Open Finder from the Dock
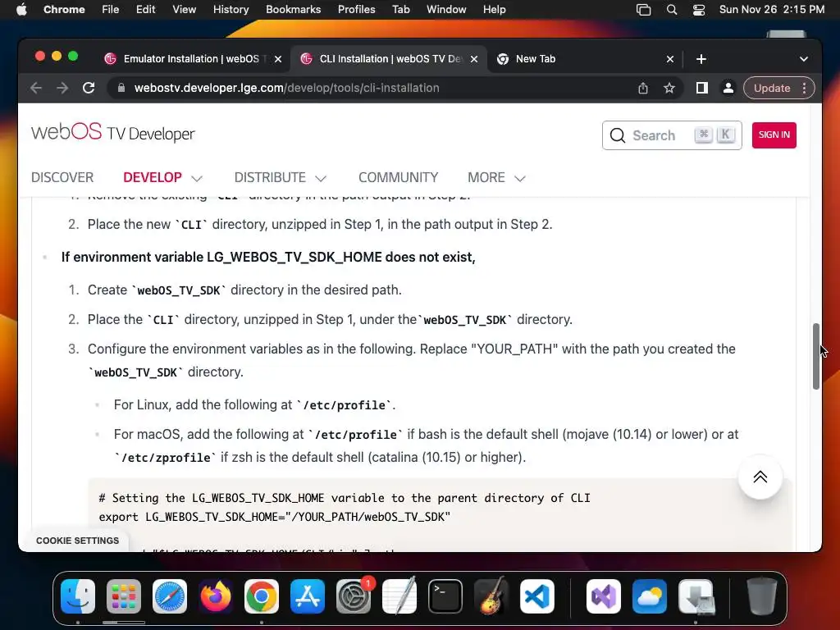This screenshot has height=630, width=840. (78, 596)
